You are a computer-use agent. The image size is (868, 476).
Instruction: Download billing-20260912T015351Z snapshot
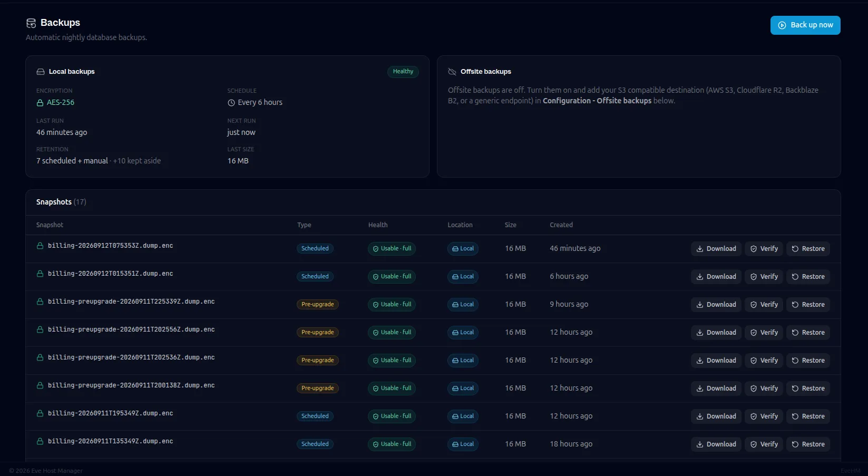716,277
